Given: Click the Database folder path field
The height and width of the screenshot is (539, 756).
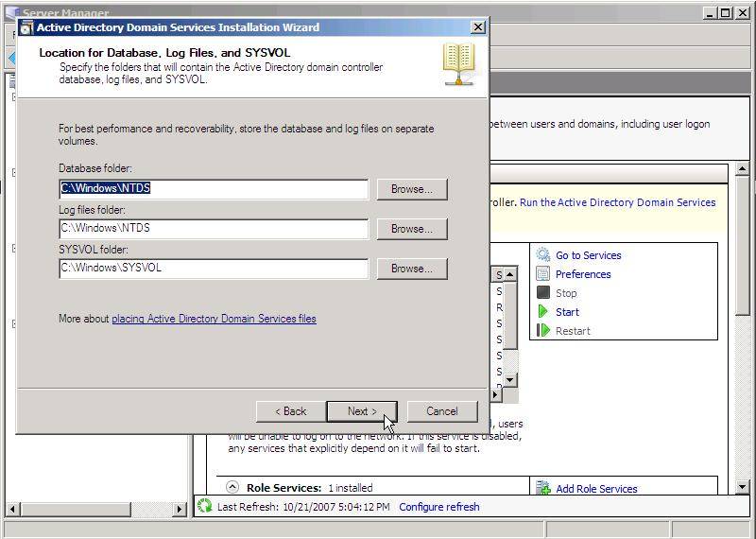Looking at the screenshot, I should point(214,189).
